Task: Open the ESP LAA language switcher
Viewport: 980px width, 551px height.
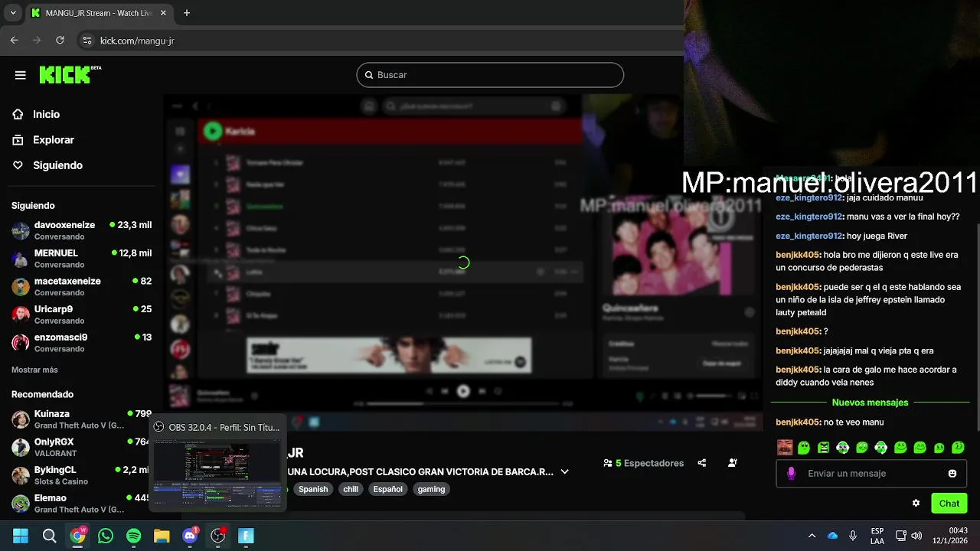Action: click(877, 536)
